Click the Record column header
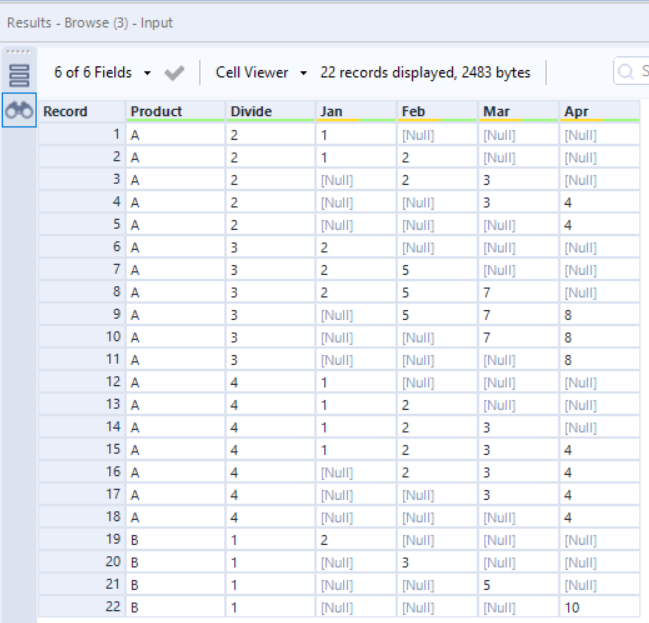This screenshot has width=649, height=623. [65, 111]
